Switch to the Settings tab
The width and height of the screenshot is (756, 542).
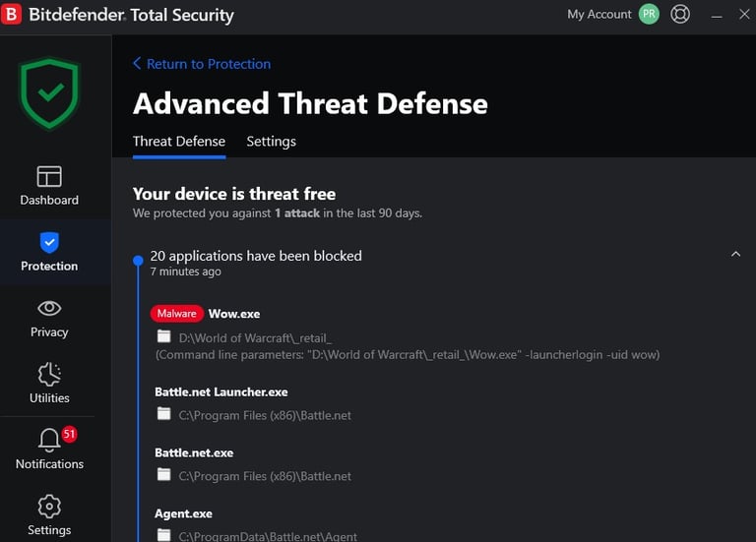pos(271,142)
